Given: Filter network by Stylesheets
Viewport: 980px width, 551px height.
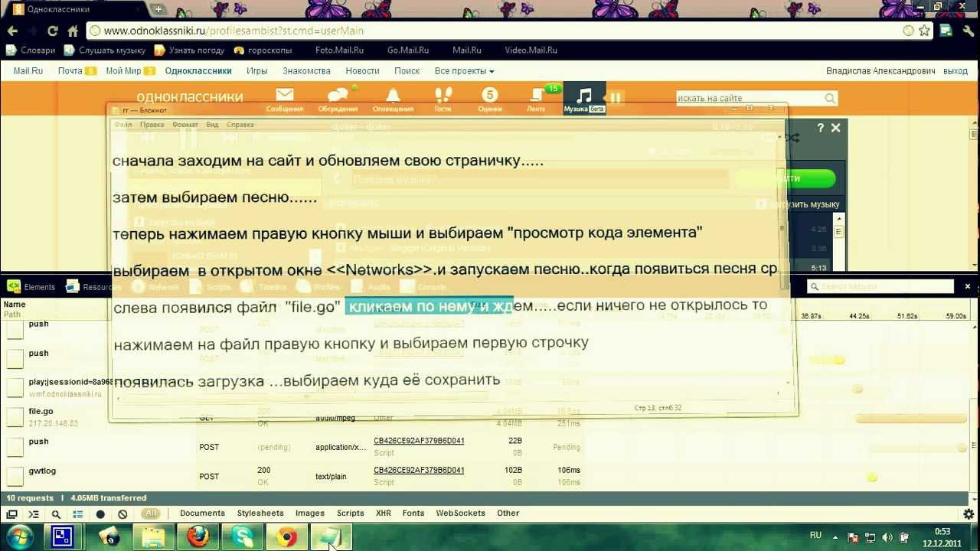Looking at the screenshot, I should [260, 514].
